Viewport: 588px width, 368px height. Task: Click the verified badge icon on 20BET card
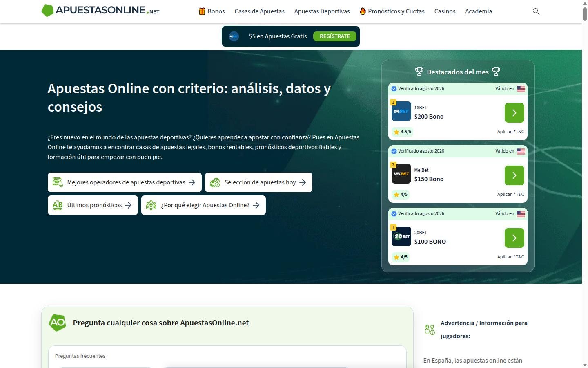click(394, 214)
